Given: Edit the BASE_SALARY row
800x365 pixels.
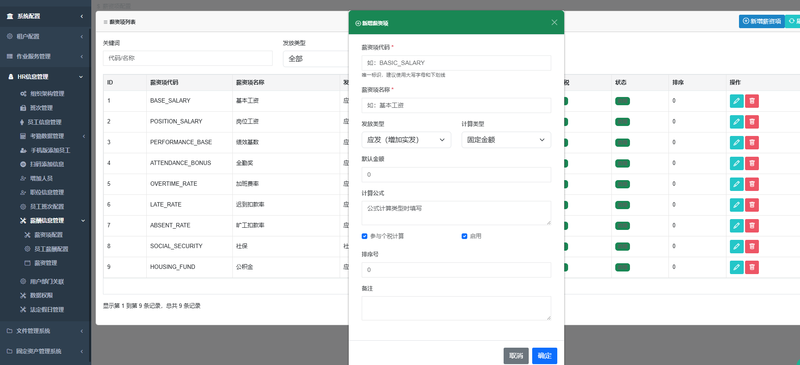Looking at the screenshot, I should (736, 101).
